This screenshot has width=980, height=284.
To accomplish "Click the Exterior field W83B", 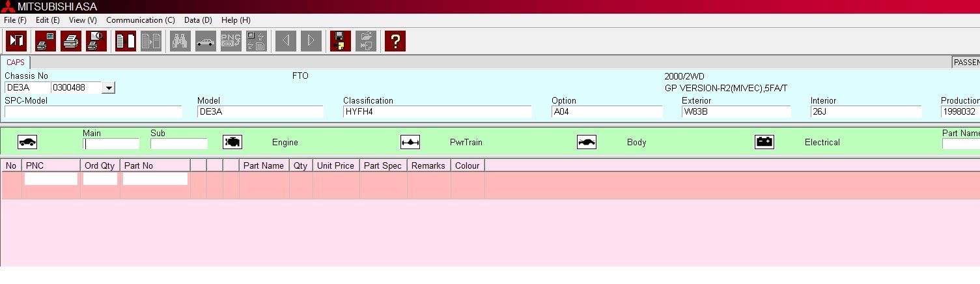I will tap(736, 111).
